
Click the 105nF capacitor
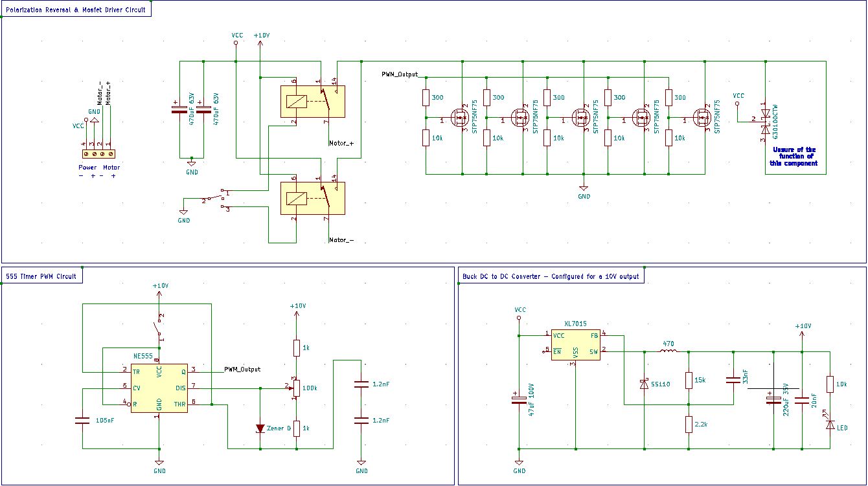82,421
